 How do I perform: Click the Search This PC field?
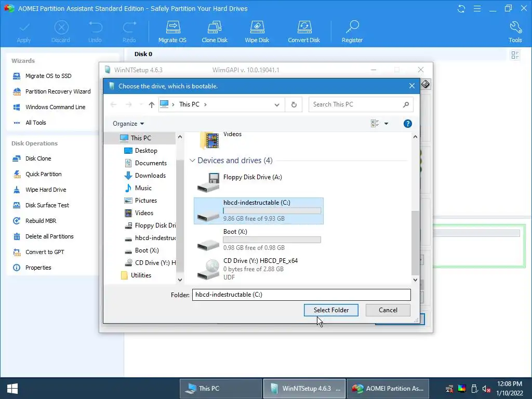tap(354, 104)
